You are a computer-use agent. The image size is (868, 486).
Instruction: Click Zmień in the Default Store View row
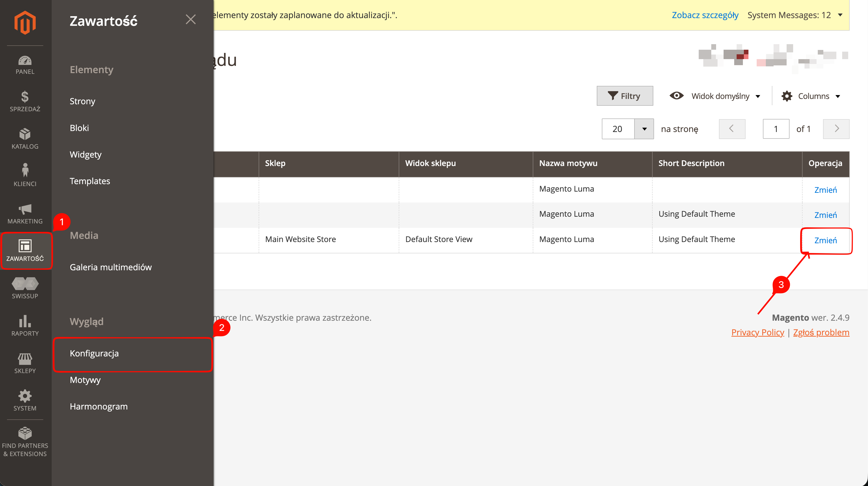(x=825, y=240)
